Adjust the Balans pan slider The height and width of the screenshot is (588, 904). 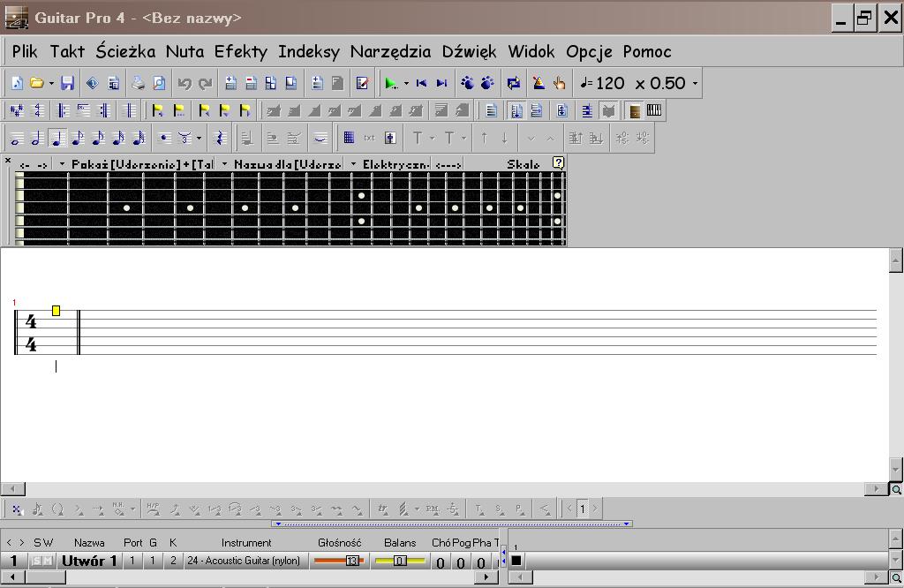coord(400,561)
